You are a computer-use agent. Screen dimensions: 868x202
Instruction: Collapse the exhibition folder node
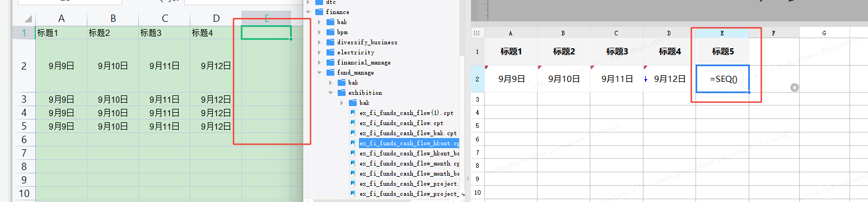(x=331, y=93)
